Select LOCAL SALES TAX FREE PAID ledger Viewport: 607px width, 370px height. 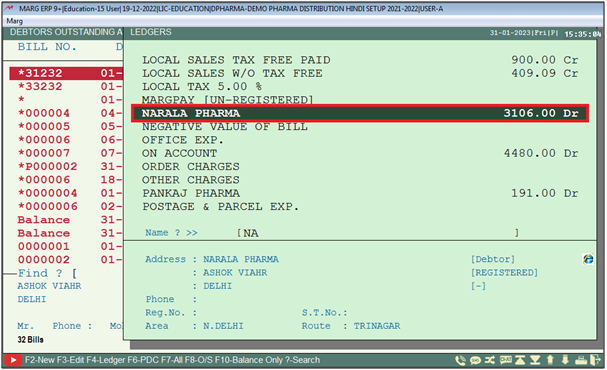click(x=360, y=60)
